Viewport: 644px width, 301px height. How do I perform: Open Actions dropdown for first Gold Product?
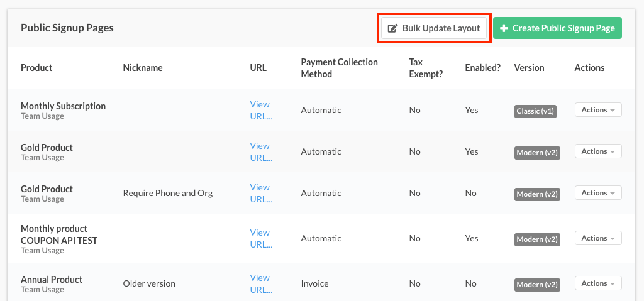point(597,151)
